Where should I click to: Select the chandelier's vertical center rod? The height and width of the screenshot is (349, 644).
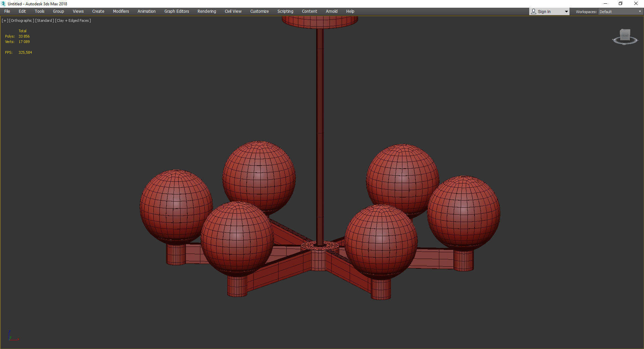320,134
